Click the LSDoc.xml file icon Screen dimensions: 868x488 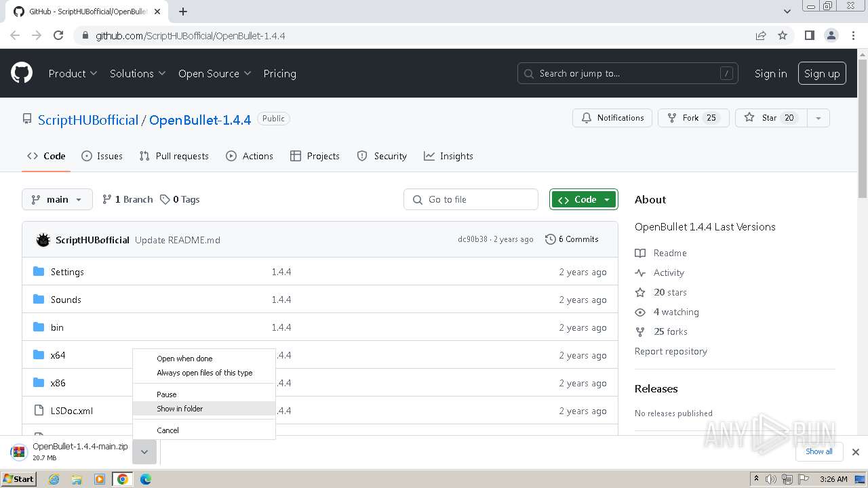pos(39,411)
